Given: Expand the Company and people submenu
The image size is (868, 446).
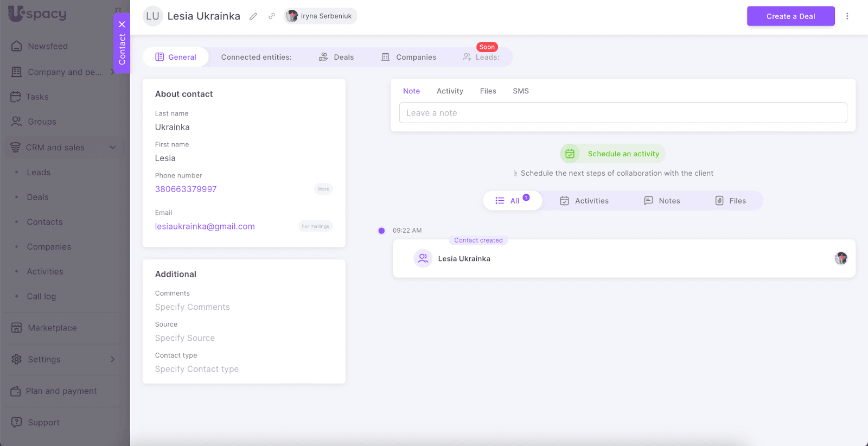Looking at the screenshot, I should pyautogui.click(x=112, y=72).
